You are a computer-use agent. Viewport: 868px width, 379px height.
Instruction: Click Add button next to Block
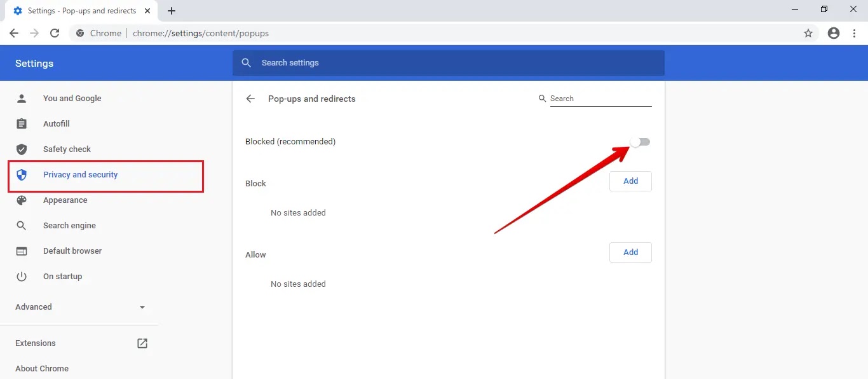click(x=630, y=181)
